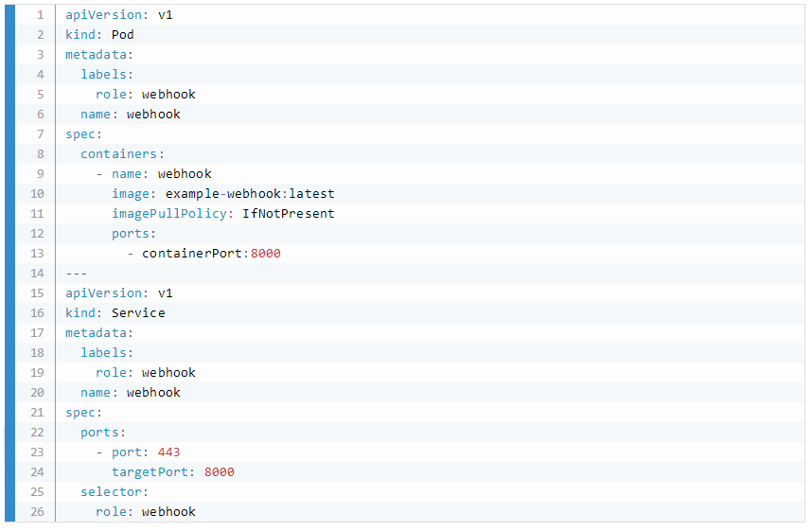Click line number 26 in gutter
812x532 pixels.
coord(37,512)
